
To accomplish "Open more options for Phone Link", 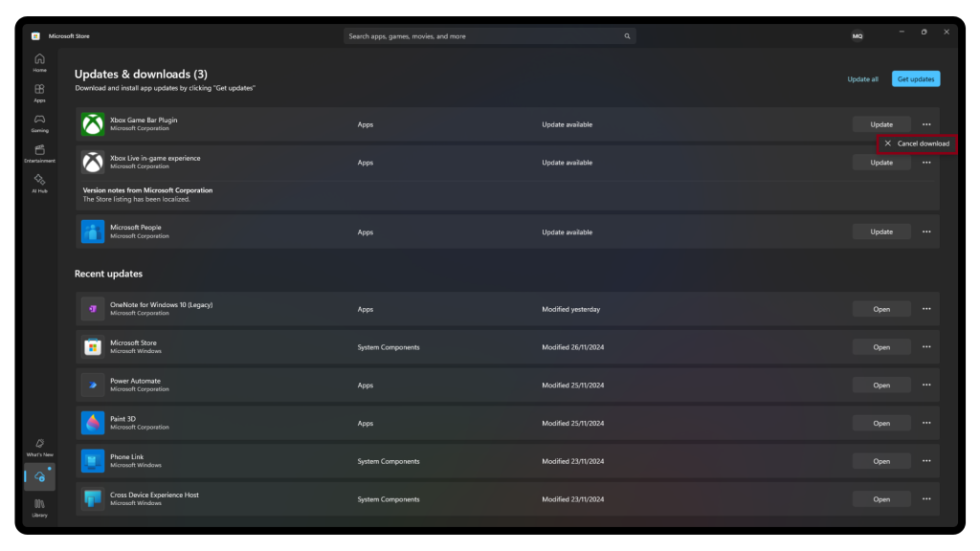I will tap(926, 461).
